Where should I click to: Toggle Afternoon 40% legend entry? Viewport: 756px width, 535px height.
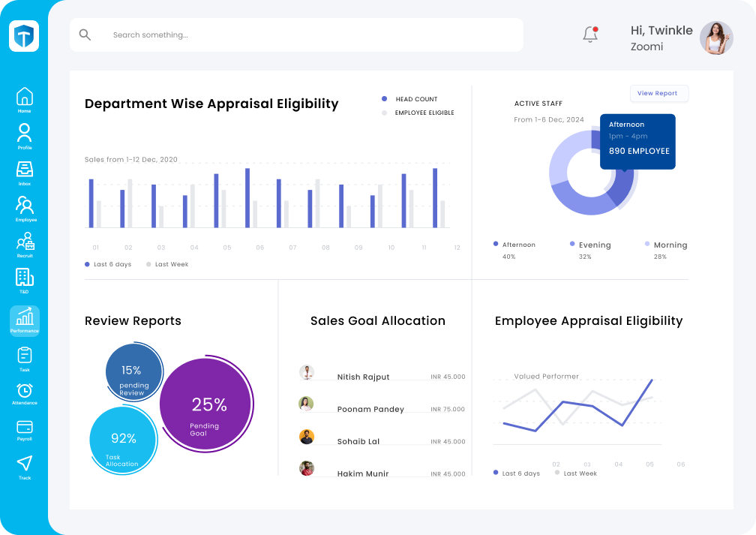(x=514, y=250)
